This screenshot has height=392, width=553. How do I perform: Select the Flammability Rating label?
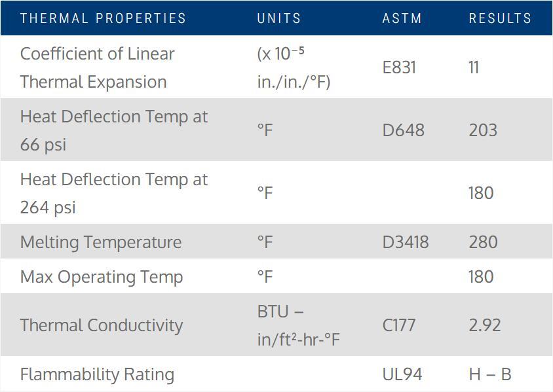tap(98, 374)
